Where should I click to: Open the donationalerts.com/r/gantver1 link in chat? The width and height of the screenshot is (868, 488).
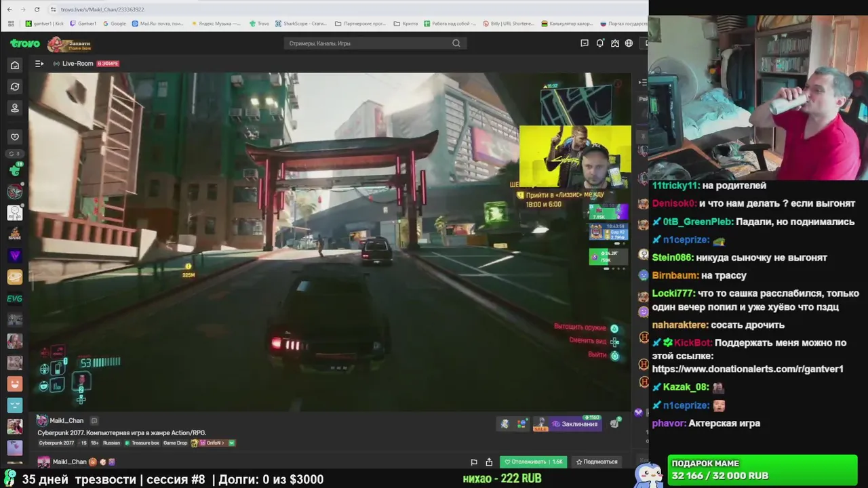click(x=747, y=369)
